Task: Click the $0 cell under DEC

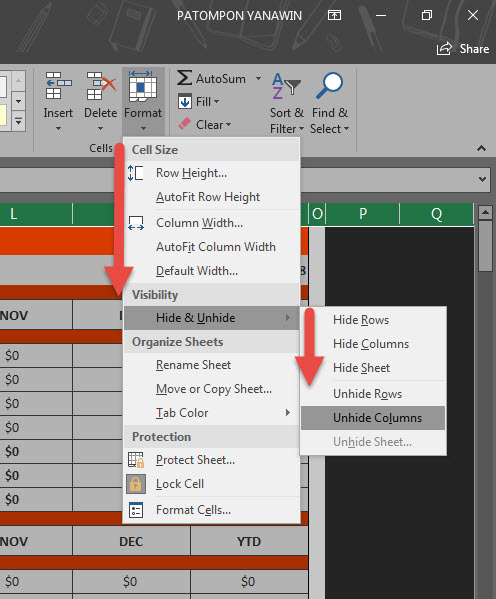Action: pyautogui.click(x=131, y=581)
